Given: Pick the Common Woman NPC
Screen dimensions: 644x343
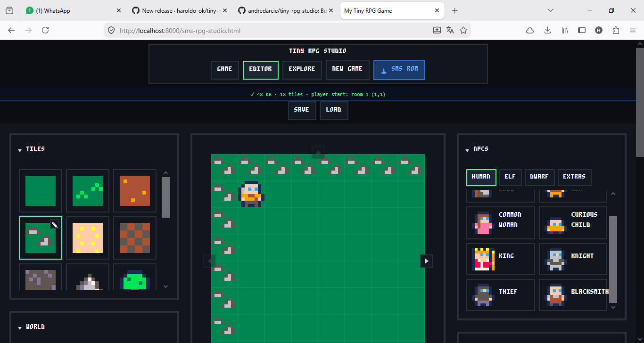Looking at the screenshot, I should [501, 223].
